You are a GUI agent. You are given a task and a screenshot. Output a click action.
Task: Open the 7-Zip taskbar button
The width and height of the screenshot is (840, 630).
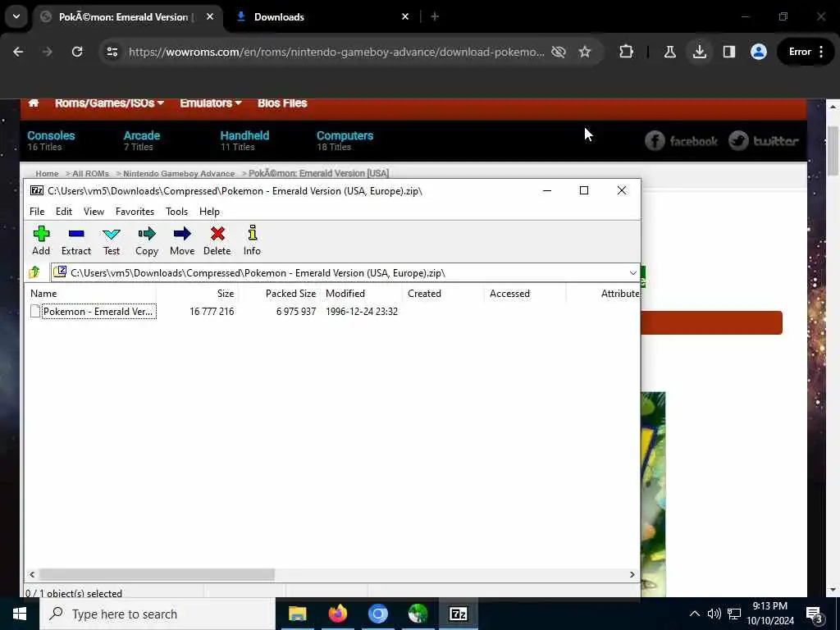pyautogui.click(x=458, y=614)
